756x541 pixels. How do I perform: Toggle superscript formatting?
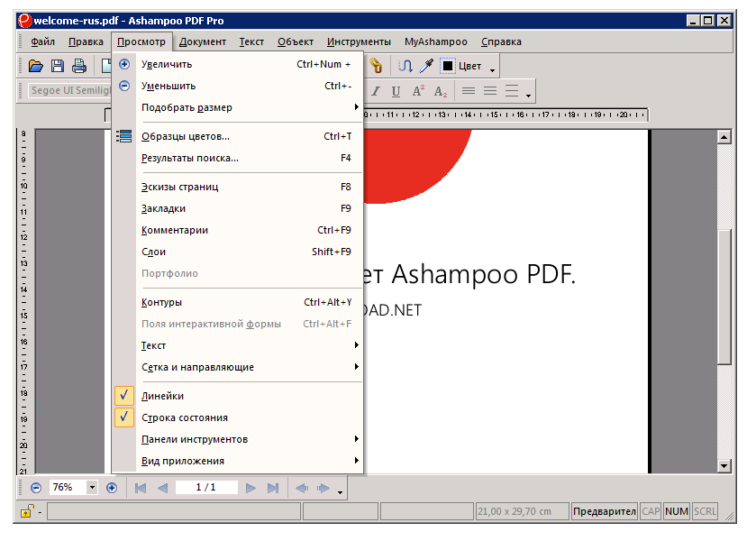(419, 90)
